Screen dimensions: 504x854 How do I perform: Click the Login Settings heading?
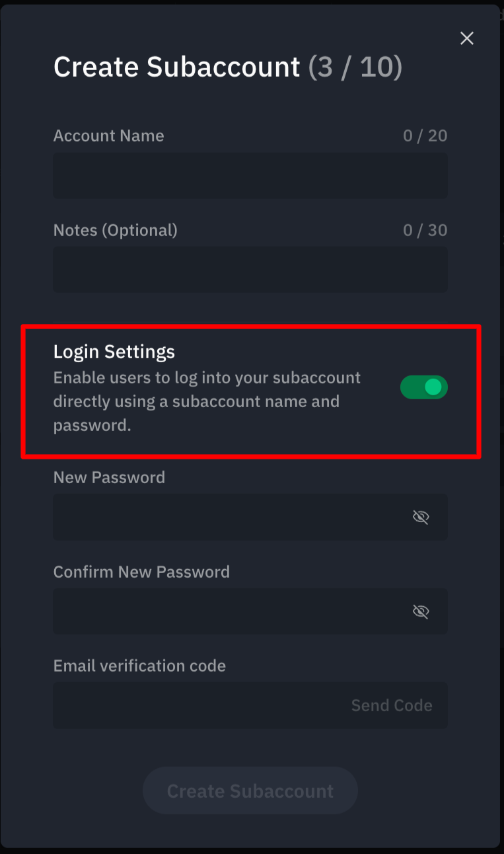pos(114,352)
